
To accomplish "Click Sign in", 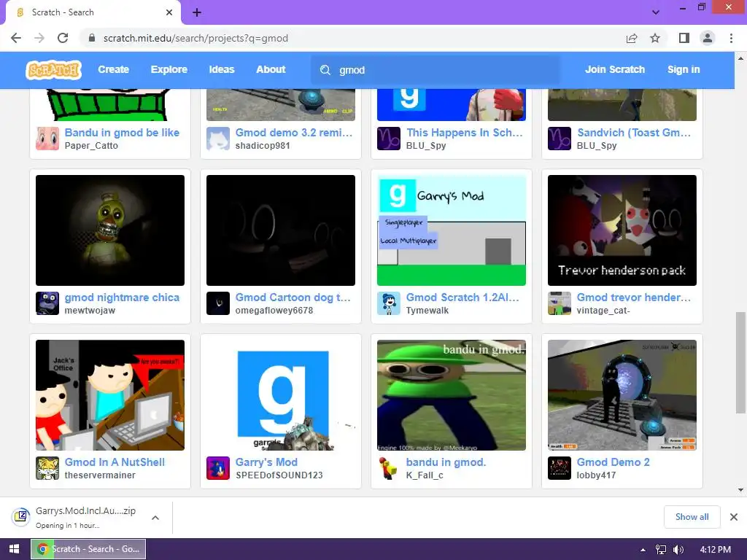I will point(684,69).
